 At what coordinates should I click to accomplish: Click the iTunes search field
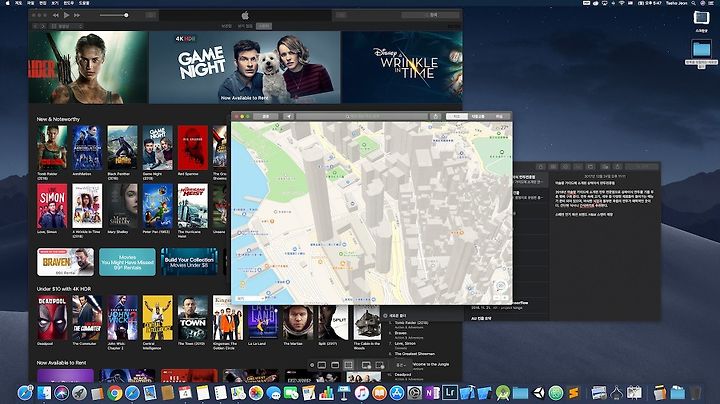pos(430,15)
